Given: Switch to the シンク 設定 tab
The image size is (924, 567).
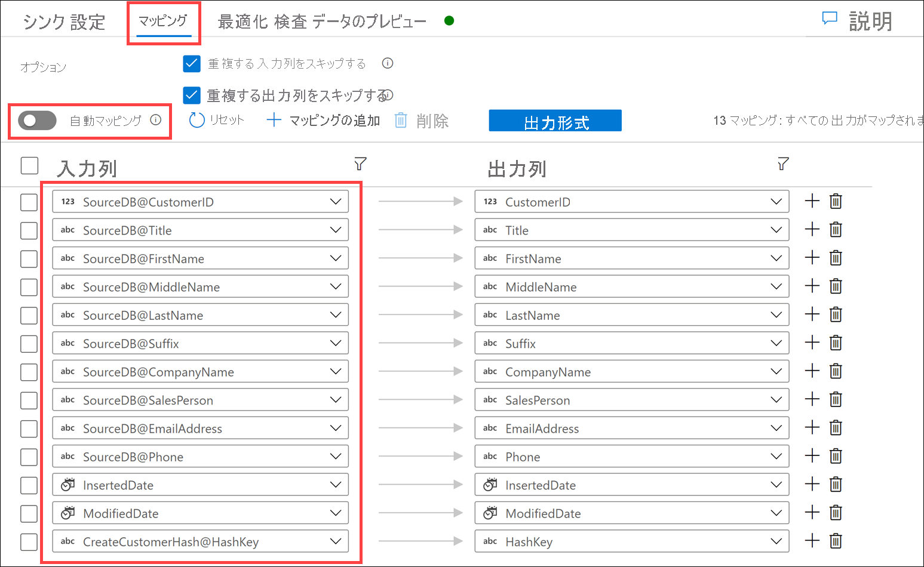Looking at the screenshot, I should 64,22.
